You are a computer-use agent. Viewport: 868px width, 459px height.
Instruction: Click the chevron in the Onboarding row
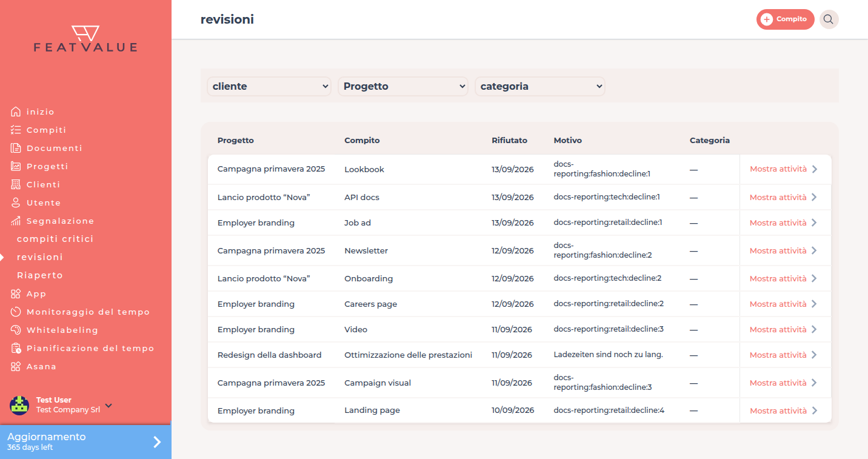[815, 278]
